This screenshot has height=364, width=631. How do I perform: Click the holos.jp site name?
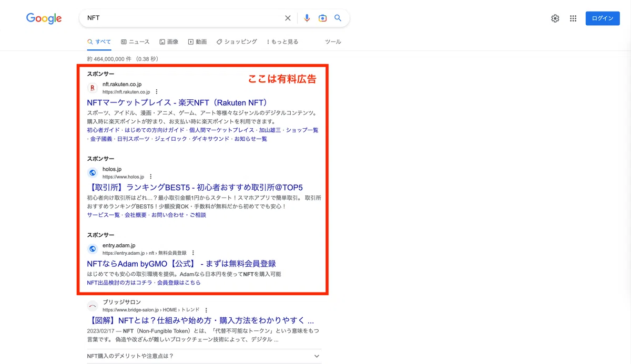[112, 170]
